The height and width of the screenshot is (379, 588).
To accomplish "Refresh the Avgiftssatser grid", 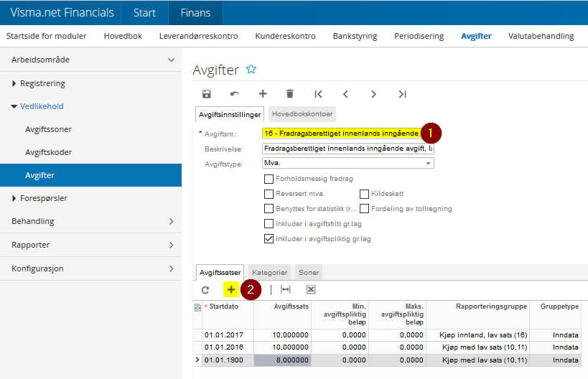I will click(x=205, y=289).
